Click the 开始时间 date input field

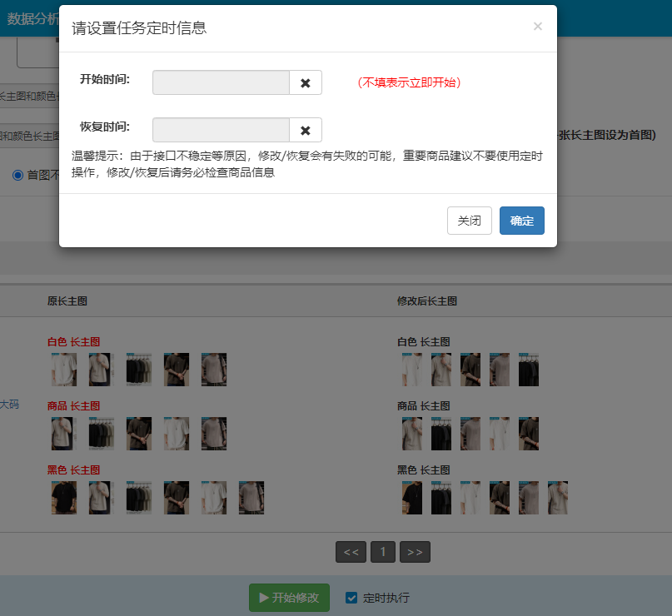(x=221, y=83)
